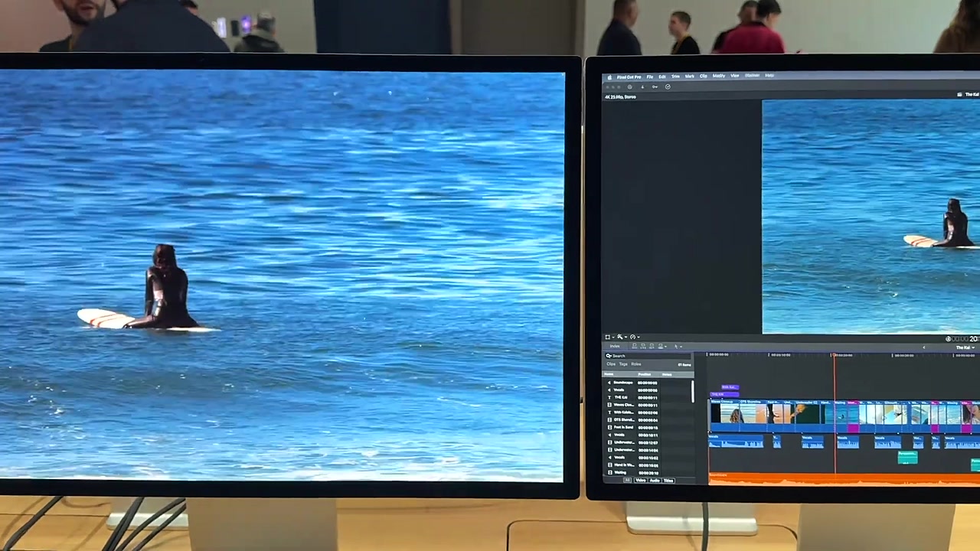Screen dimensions: 980x551
Task: Click the import media arrow icon
Action: pyautogui.click(x=642, y=86)
